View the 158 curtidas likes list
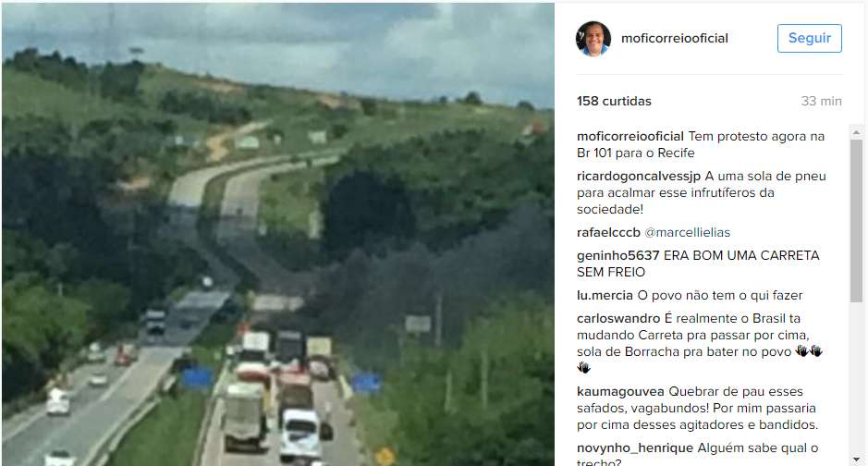Screen dimensions: 868x466 pos(614,102)
